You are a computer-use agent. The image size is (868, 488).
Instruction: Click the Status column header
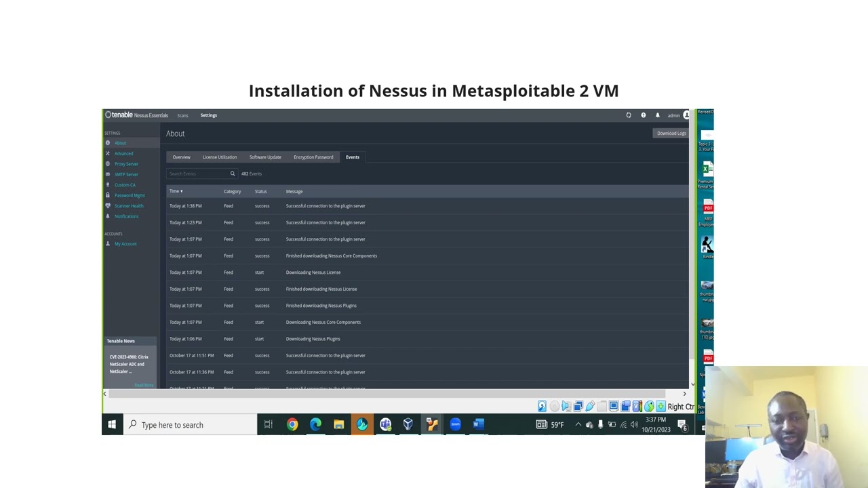[261, 191]
